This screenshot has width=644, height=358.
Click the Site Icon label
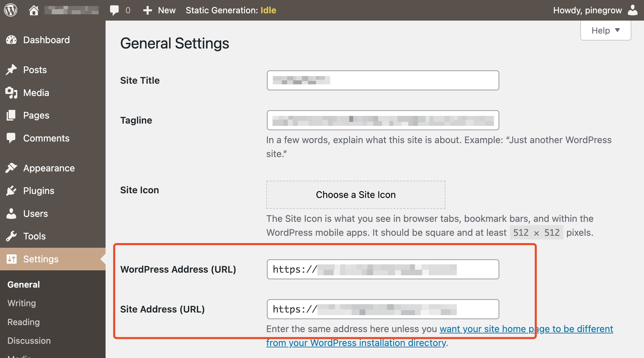[x=139, y=190]
